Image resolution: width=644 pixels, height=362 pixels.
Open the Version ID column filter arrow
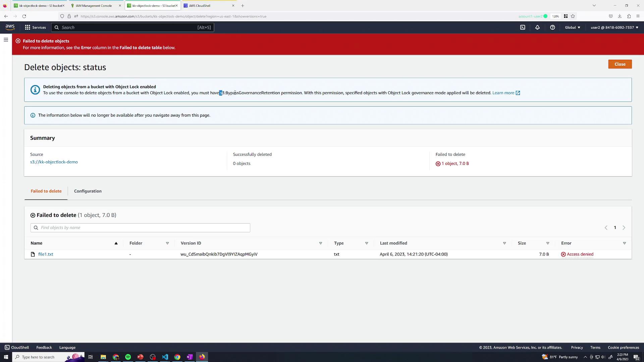320,243
